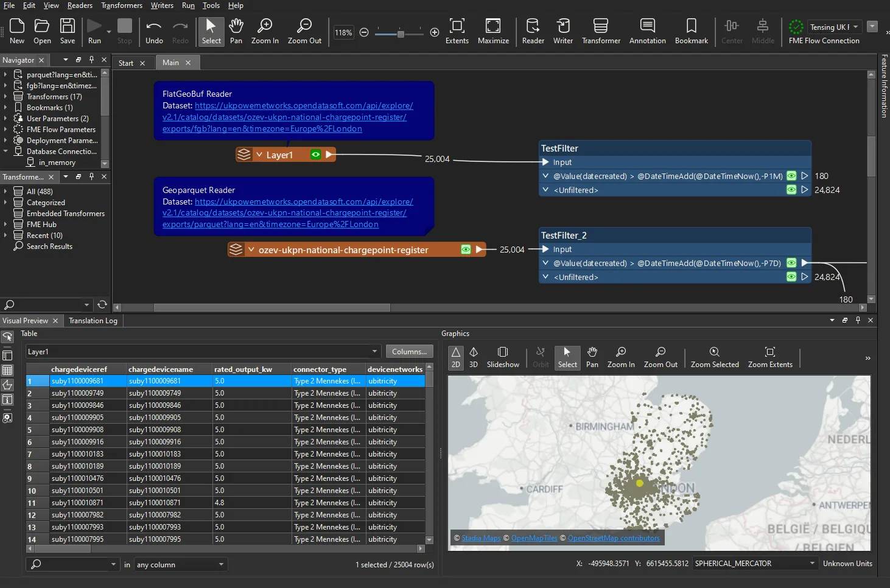Click the Columns... button
This screenshot has height=588, width=890.
tap(409, 352)
